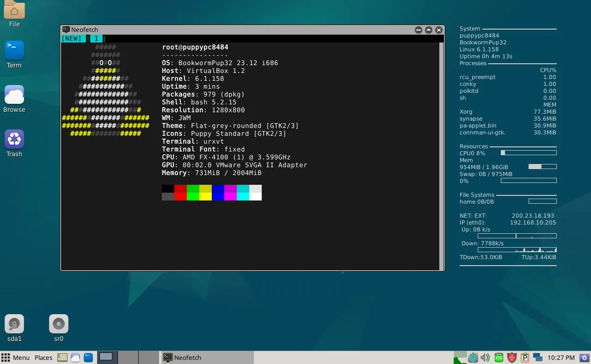Open the Browse cloud desktop icon

[x=14, y=95]
